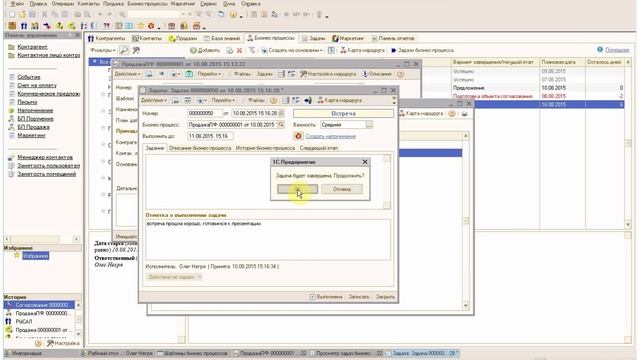This screenshot has height=360, width=640.
Task: Open the Сервис menu
Action: (209, 4)
